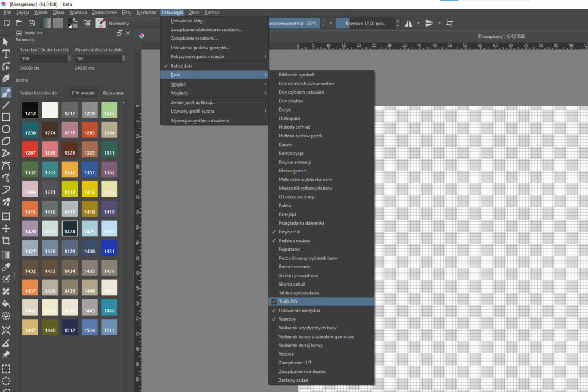Toggle the Pokaż doki option

[181, 66]
